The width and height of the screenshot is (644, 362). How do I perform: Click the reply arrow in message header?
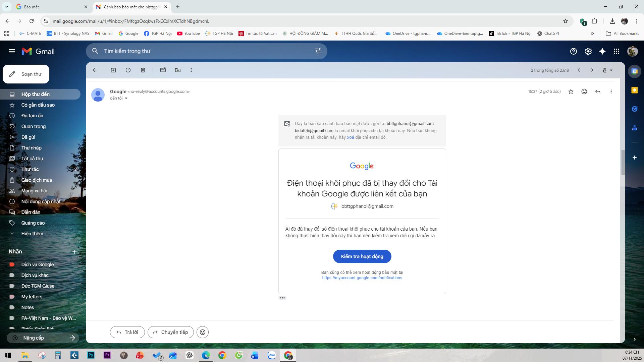point(598,92)
